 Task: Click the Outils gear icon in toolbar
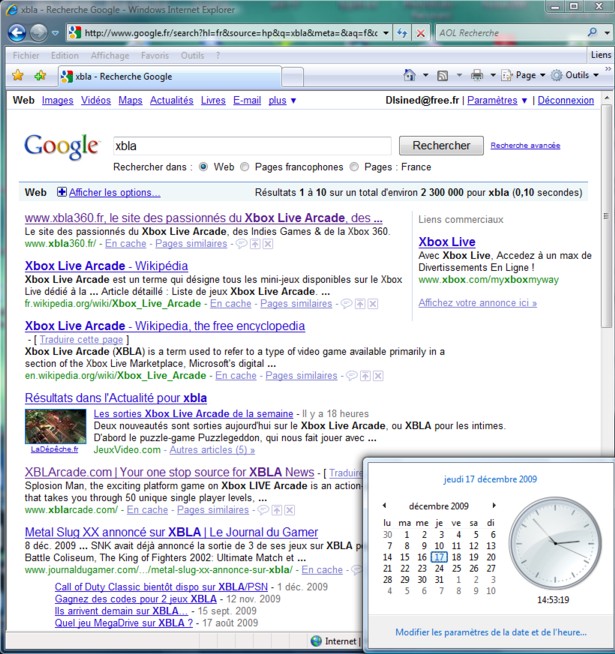click(556, 75)
